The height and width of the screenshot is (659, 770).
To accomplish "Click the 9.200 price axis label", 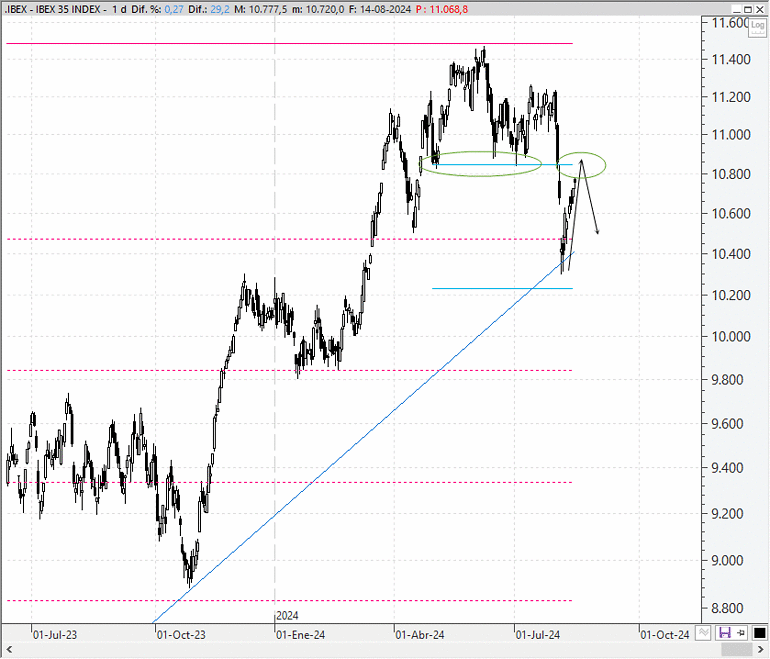I will [727, 514].
